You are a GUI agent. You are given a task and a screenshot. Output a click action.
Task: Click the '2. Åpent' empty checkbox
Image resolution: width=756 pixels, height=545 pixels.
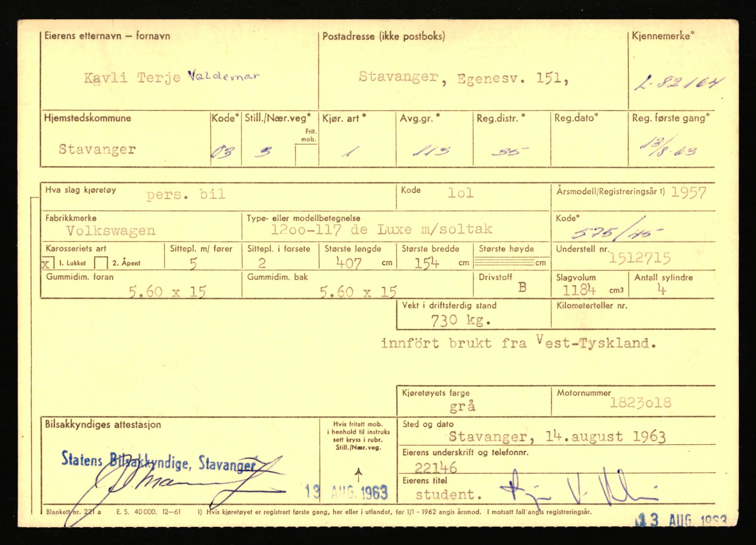tap(101, 263)
